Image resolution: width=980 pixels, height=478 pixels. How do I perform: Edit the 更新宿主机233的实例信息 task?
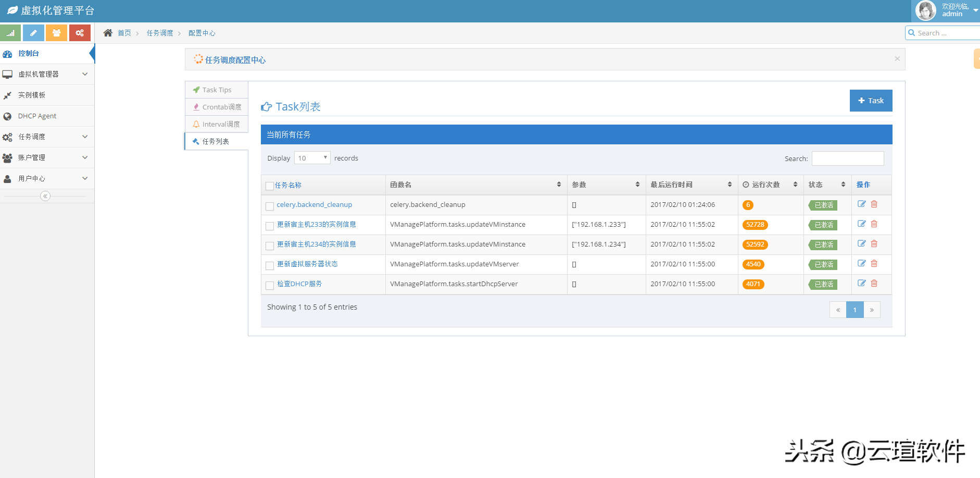coord(861,224)
